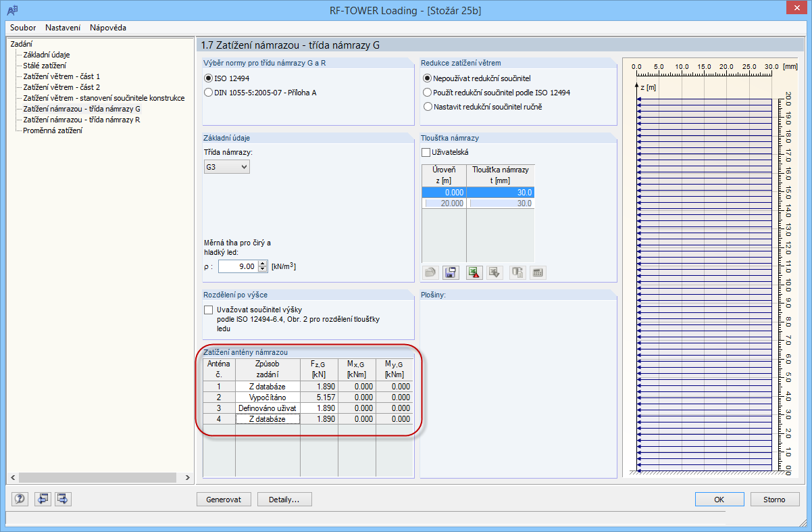
Task: Select Zatížení námrazou - třída námrazy R
Action: (x=82, y=120)
